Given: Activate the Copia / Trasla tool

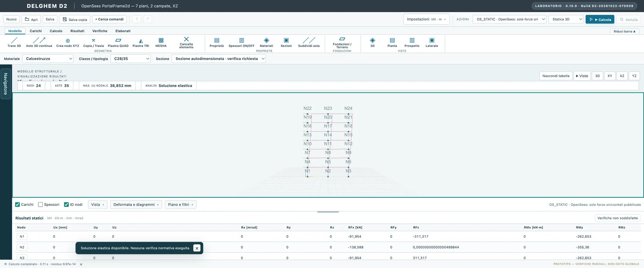Looking at the screenshot, I should (x=94, y=42).
